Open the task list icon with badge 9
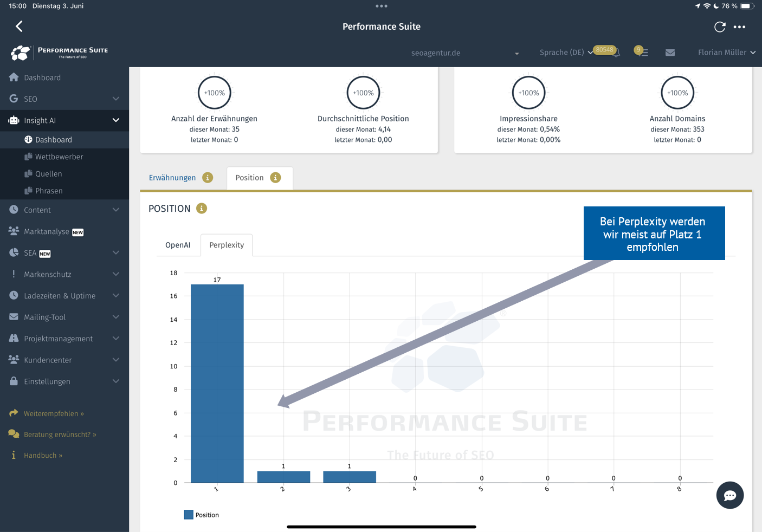Image resolution: width=762 pixels, height=532 pixels. coord(641,52)
